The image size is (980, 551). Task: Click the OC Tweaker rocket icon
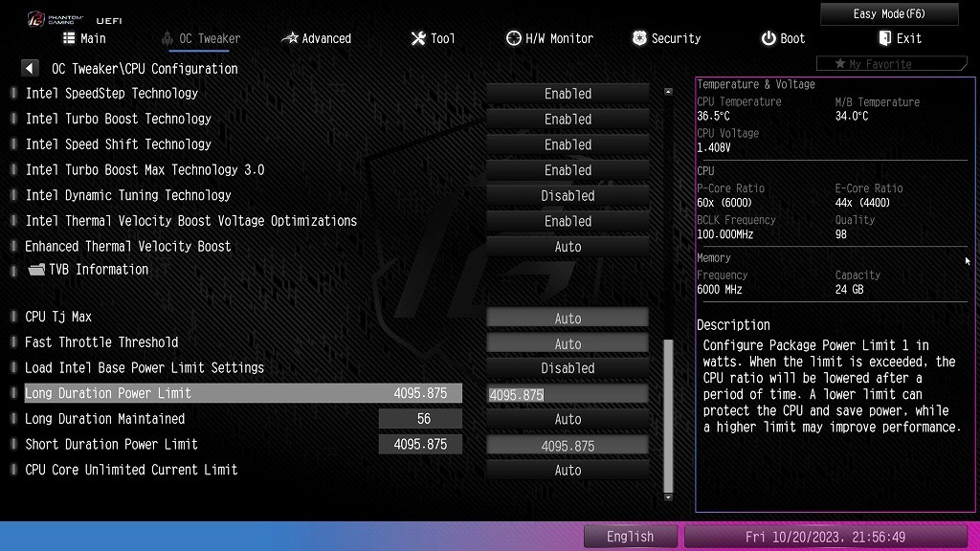pyautogui.click(x=167, y=38)
